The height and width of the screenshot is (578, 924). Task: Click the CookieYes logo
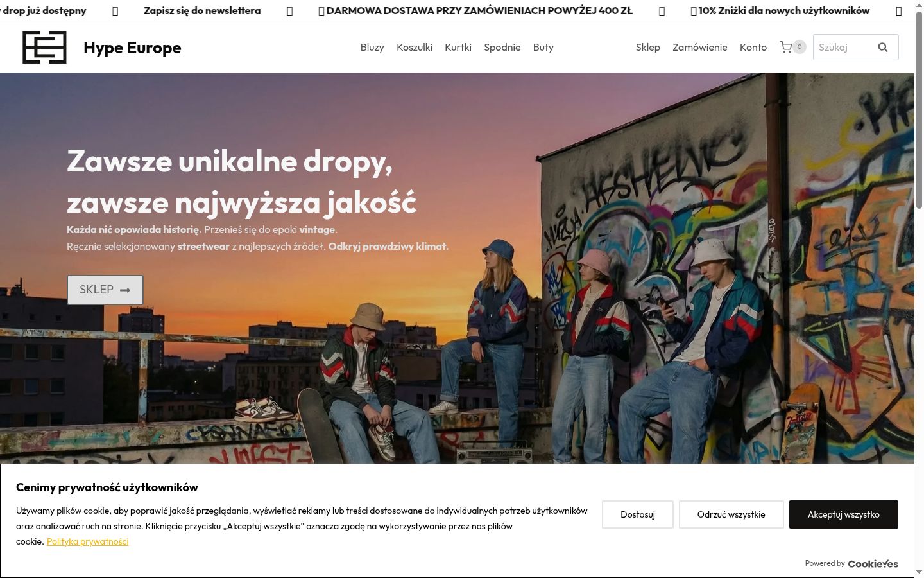873,563
